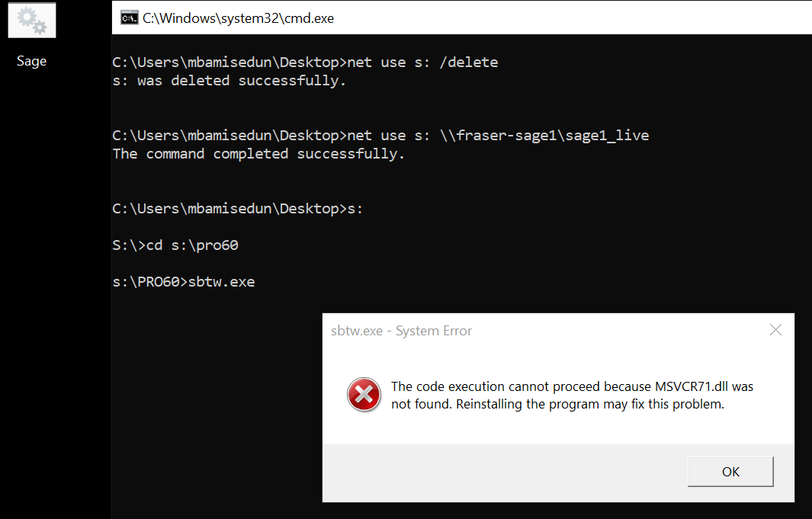Click OK to dismiss the MSVCR71.dll error

tap(730, 472)
